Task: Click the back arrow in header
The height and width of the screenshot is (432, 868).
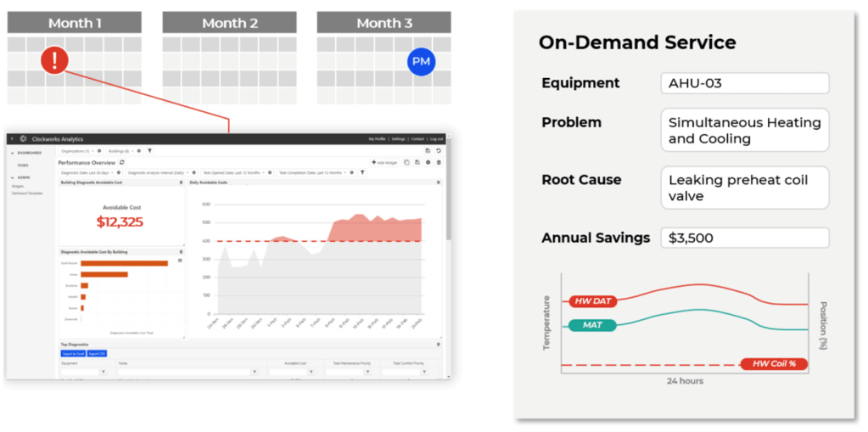Action: click(12, 138)
